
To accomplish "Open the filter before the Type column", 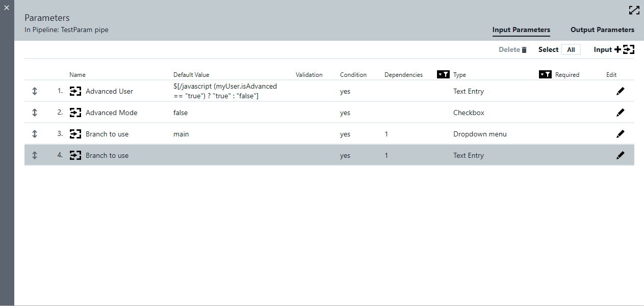I will pos(443,75).
